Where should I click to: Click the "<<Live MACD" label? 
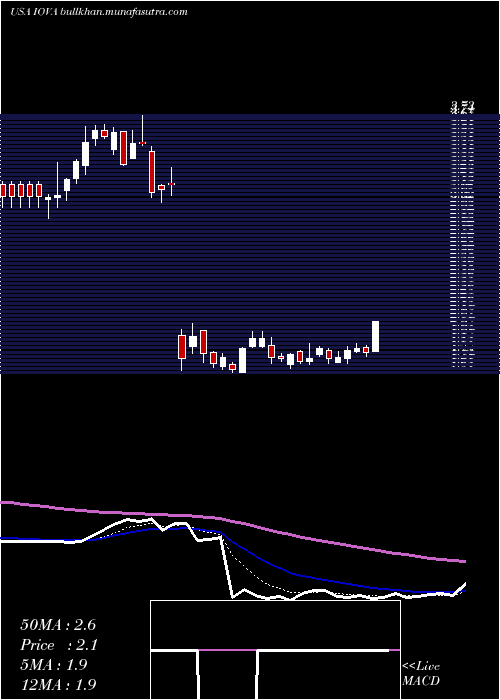[421, 673]
